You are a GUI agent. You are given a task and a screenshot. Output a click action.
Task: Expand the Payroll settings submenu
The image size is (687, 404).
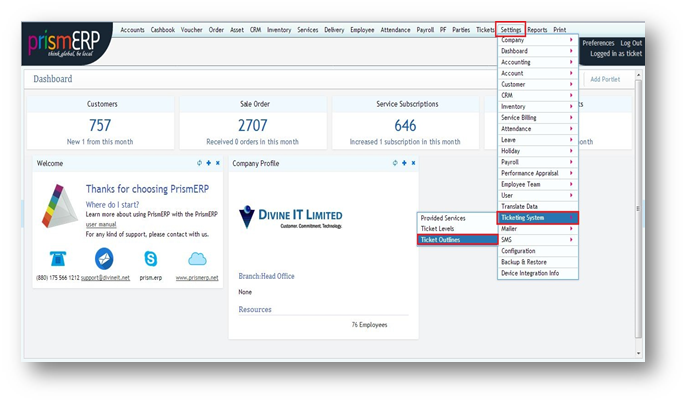pyautogui.click(x=538, y=162)
